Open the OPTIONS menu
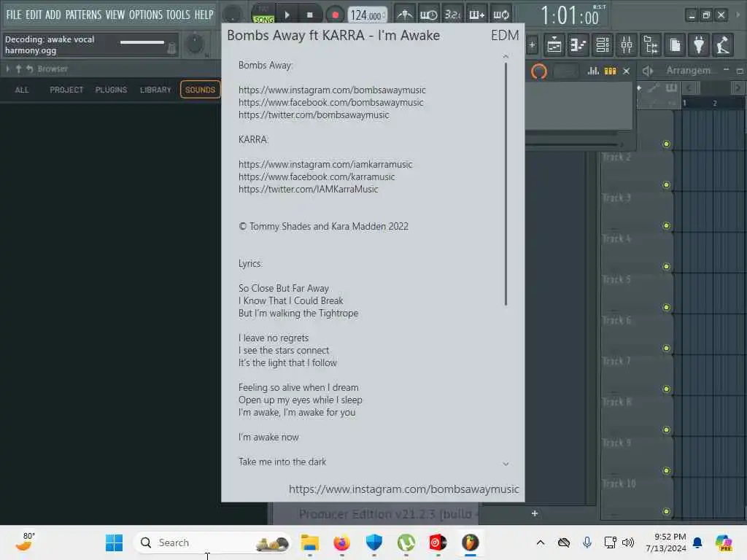 coord(146,15)
